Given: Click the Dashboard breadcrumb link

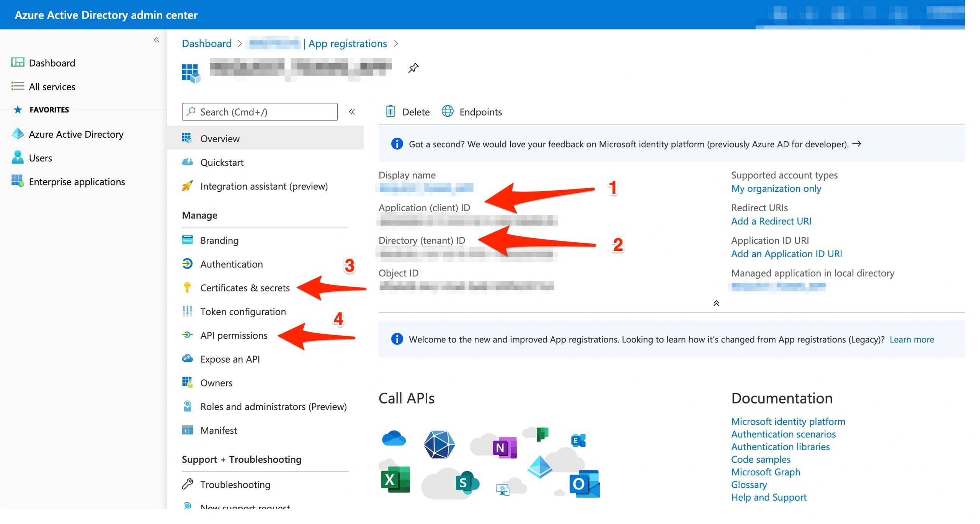Looking at the screenshot, I should 207,43.
